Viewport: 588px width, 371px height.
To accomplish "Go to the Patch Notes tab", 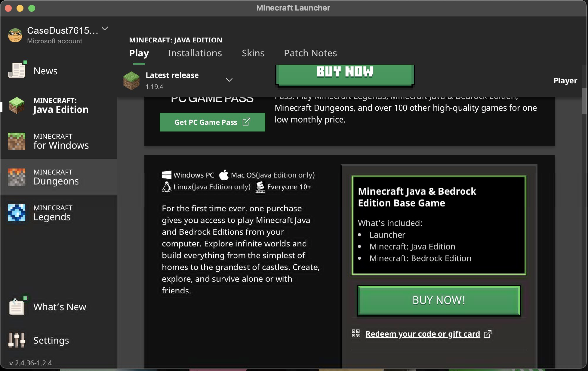I will [310, 53].
